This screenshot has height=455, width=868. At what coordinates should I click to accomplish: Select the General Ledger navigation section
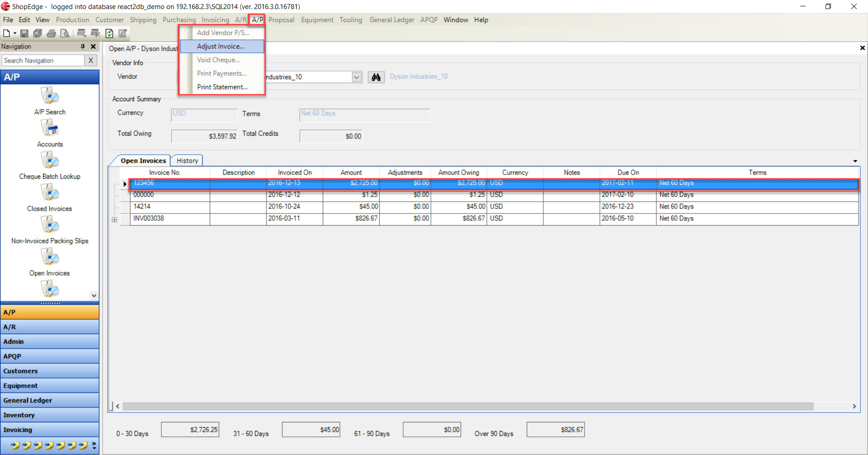click(50, 400)
